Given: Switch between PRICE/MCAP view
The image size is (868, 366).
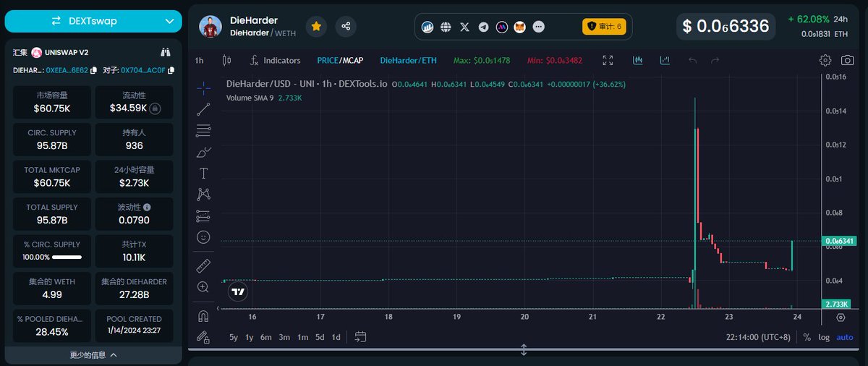Looking at the screenshot, I should click(x=340, y=61).
